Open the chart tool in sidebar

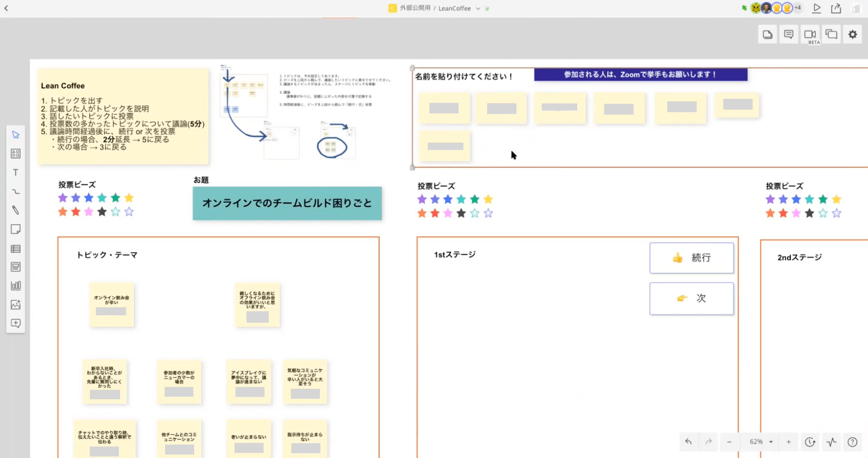tap(15, 286)
